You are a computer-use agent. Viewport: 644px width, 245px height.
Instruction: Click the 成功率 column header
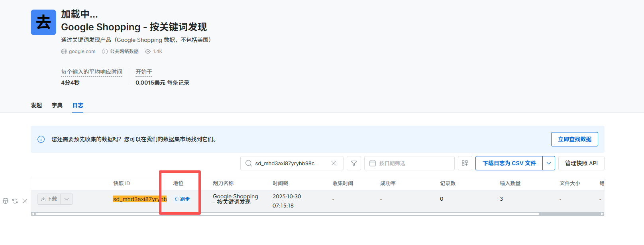click(388, 183)
